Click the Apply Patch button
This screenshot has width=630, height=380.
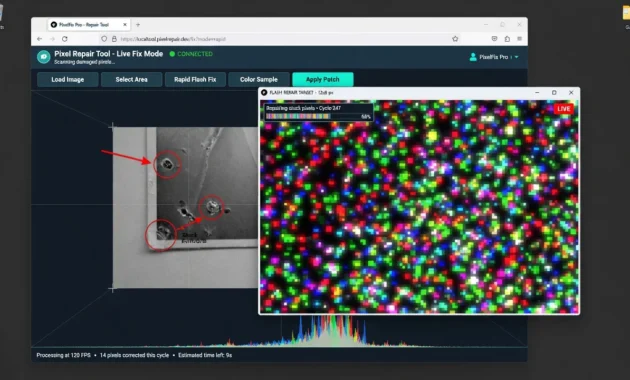[323, 80]
